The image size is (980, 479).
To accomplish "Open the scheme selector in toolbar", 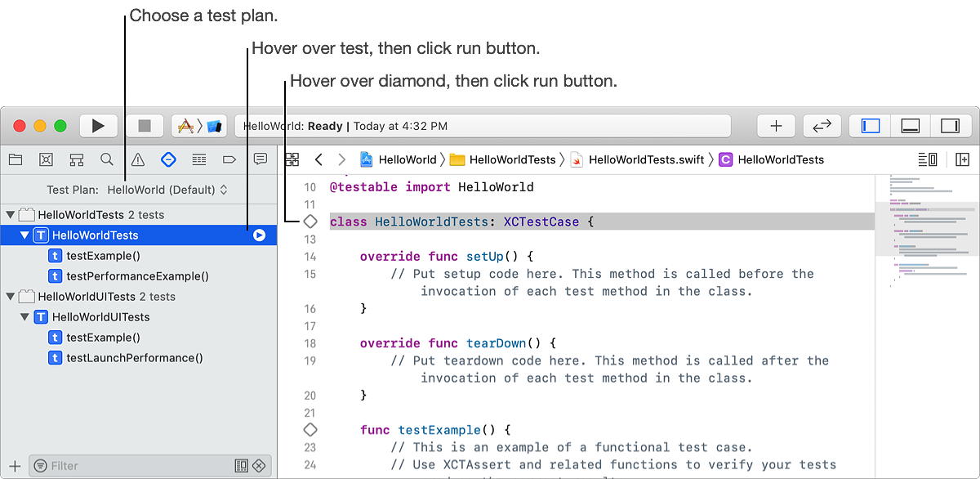I will click(x=199, y=126).
